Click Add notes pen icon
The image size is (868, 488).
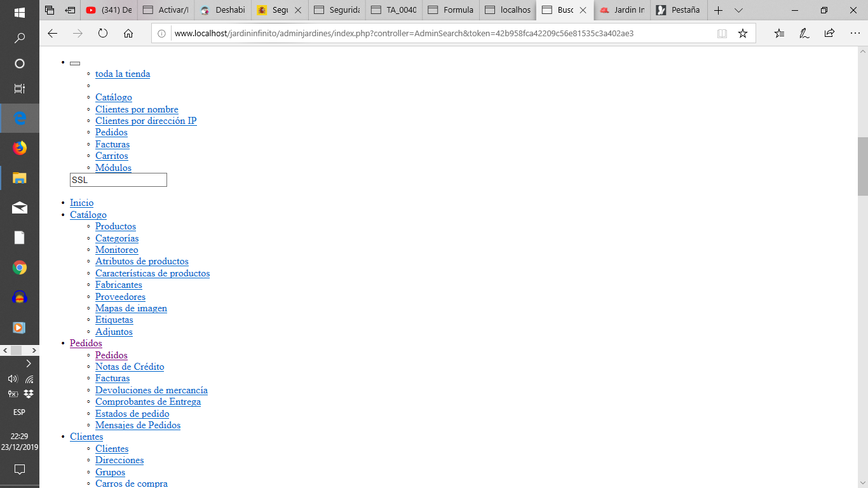[804, 34]
